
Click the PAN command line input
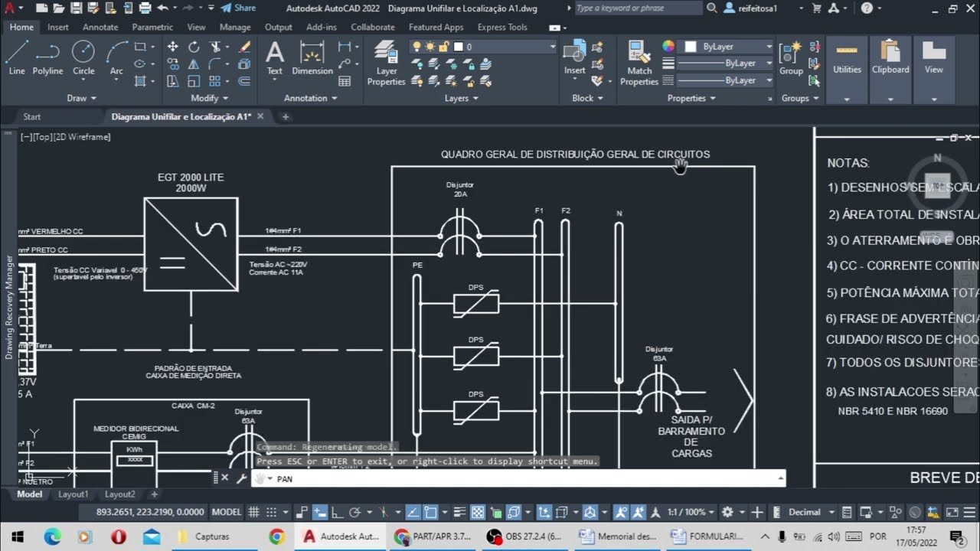(518, 478)
